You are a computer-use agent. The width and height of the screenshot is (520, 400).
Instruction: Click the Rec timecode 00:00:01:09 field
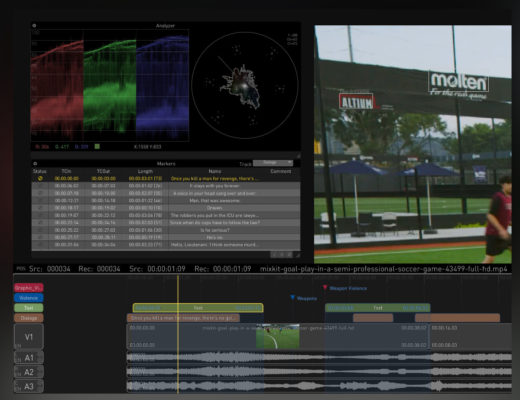coord(222,269)
